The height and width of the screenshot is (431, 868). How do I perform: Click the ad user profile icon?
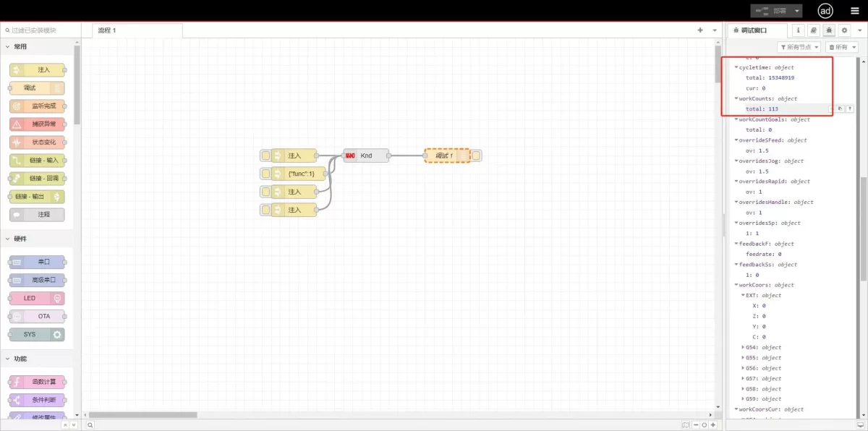click(x=825, y=11)
